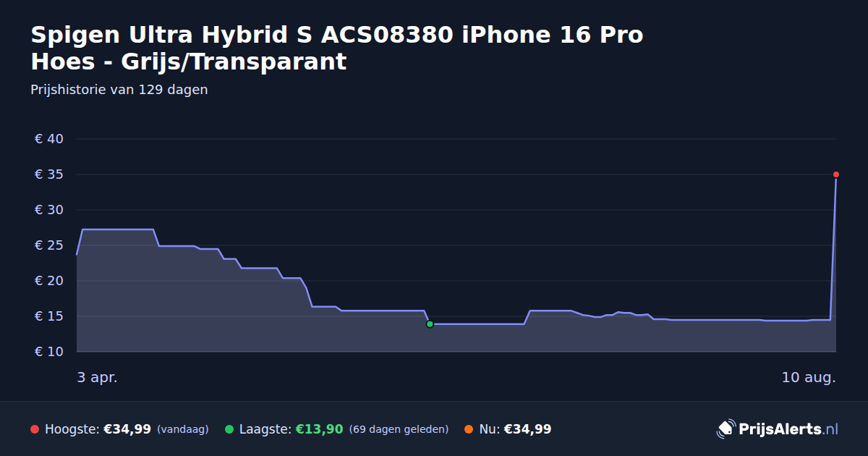Click the 3 apr. start date label
This screenshot has width=868, height=456.
(97, 378)
